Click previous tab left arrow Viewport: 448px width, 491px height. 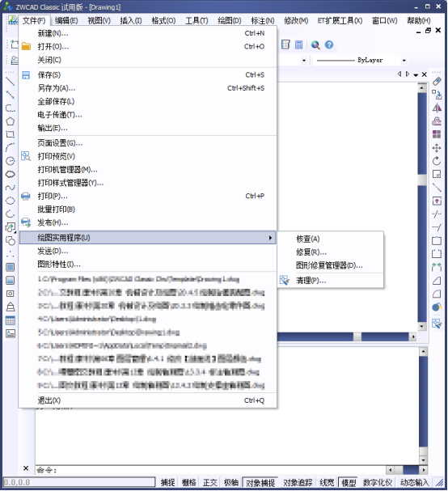399,74
